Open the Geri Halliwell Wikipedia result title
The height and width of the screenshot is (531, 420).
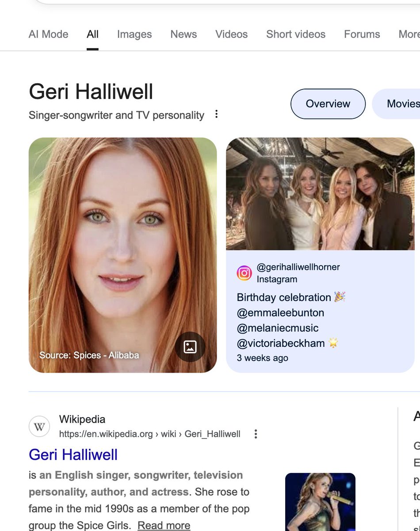(x=73, y=455)
